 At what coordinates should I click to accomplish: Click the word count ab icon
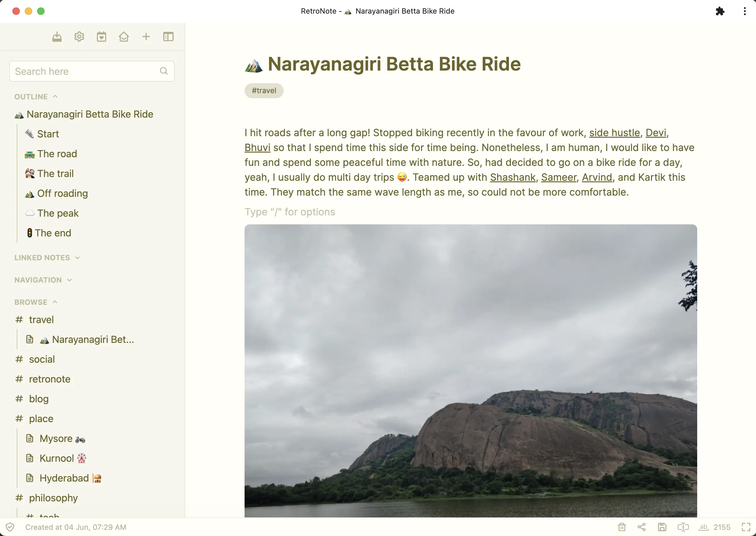click(703, 527)
